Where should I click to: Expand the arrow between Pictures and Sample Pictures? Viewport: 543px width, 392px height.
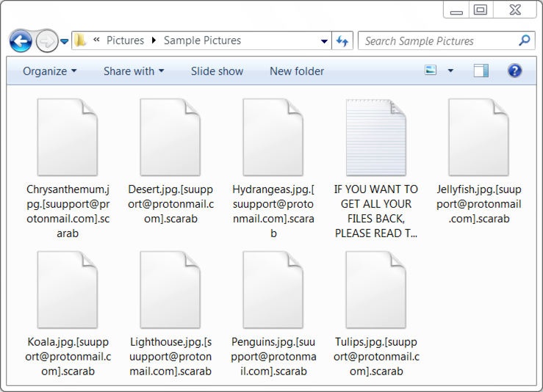[154, 40]
